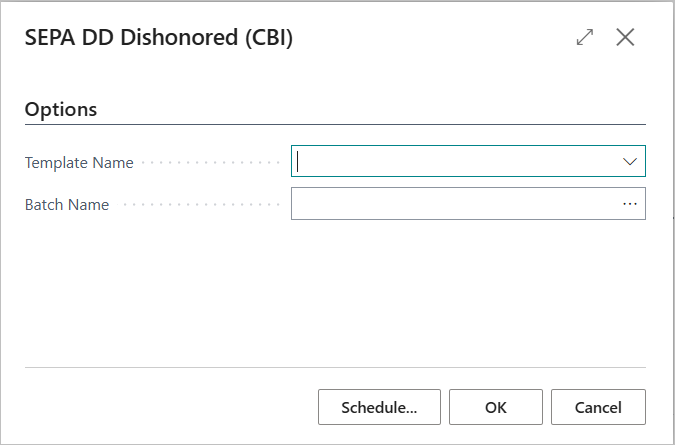The width and height of the screenshot is (675, 445).
Task: Show available batches via the three-dots icon
Action: tap(630, 204)
